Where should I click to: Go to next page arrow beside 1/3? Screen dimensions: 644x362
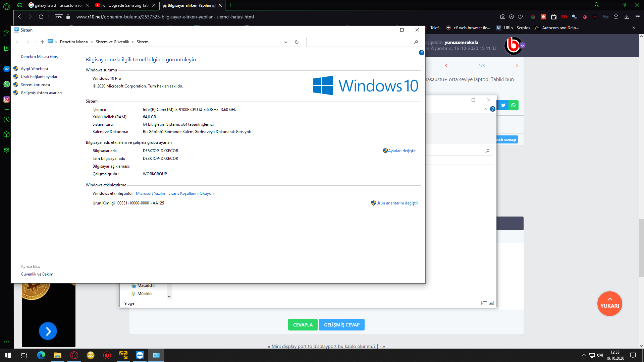tap(517, 66)
